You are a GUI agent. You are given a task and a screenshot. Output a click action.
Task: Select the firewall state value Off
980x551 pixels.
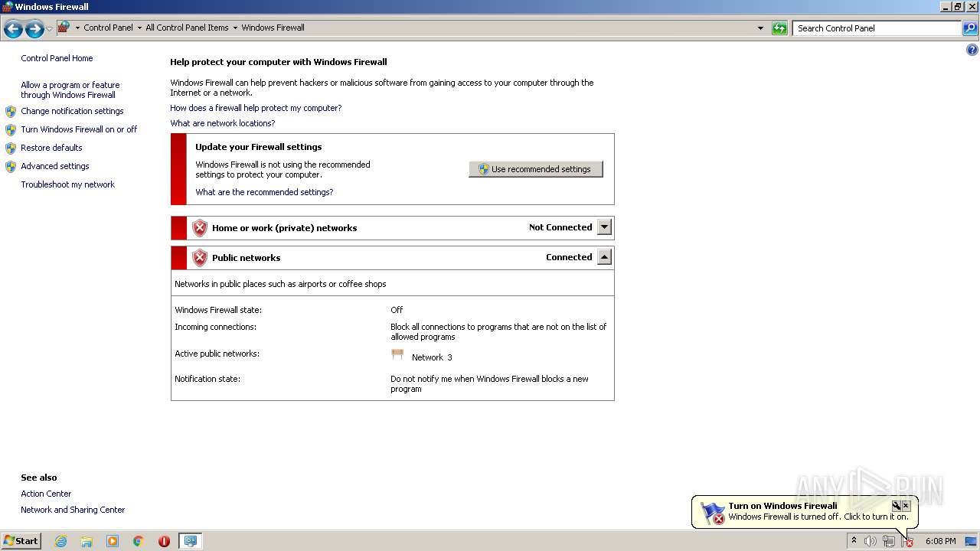pyautogui.click(x=397, y=310)
